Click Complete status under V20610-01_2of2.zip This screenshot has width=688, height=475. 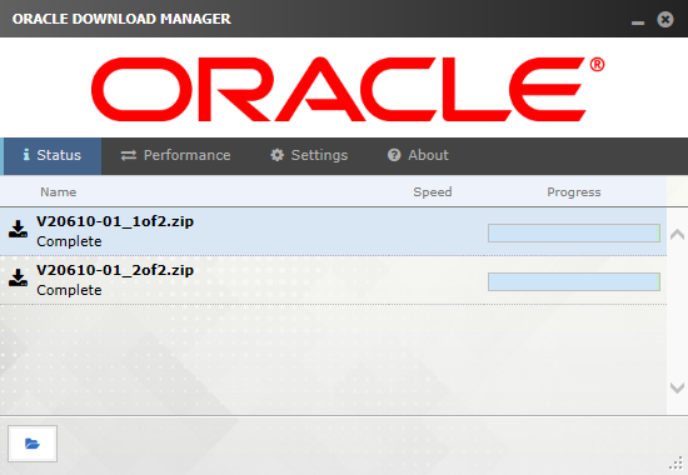tap(69, 290)
